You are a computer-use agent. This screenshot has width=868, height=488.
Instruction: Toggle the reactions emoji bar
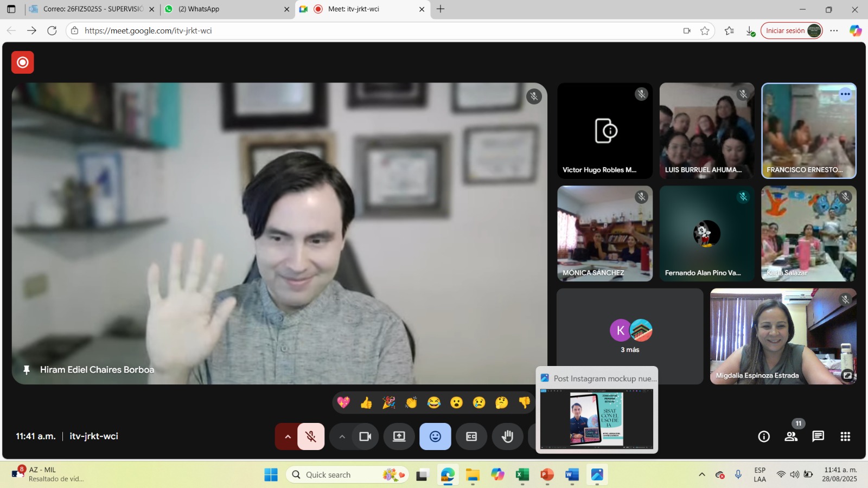(435, 436)
